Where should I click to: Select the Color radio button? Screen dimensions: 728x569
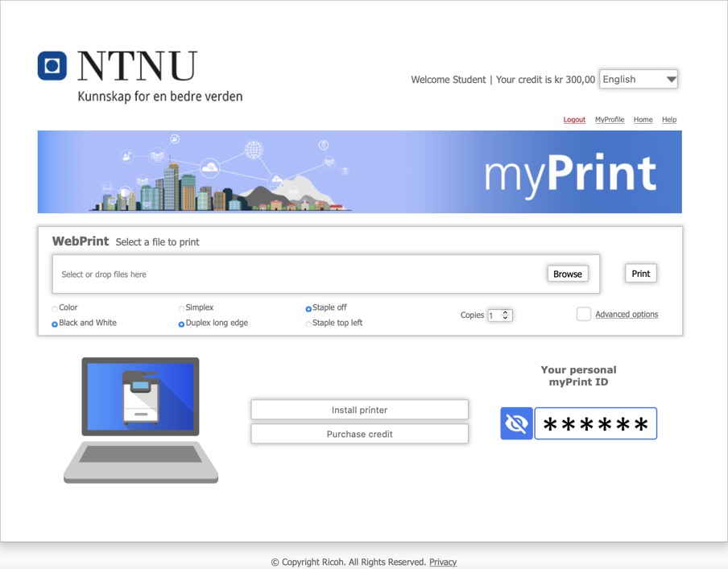tap(55, 308)
